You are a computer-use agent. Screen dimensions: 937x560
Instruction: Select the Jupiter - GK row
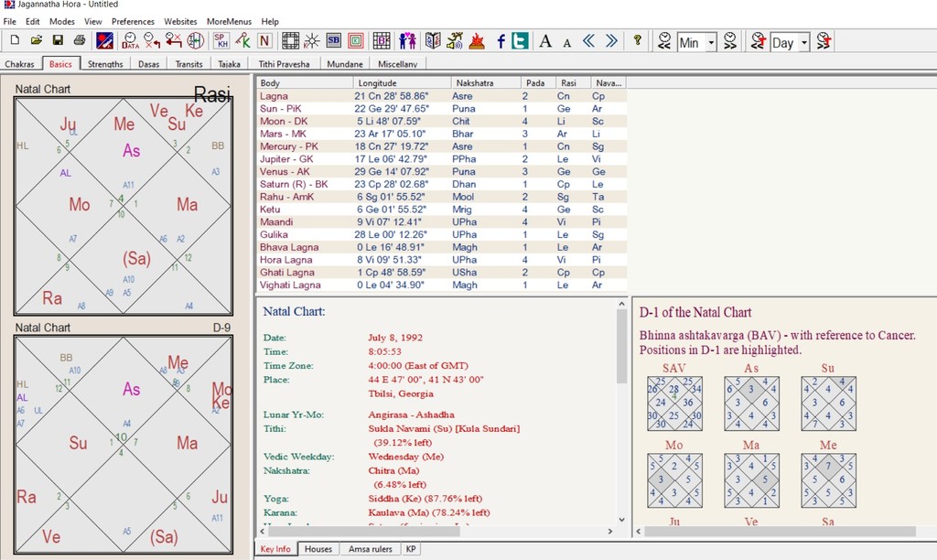pyautogui.click(x=442, y=159)
